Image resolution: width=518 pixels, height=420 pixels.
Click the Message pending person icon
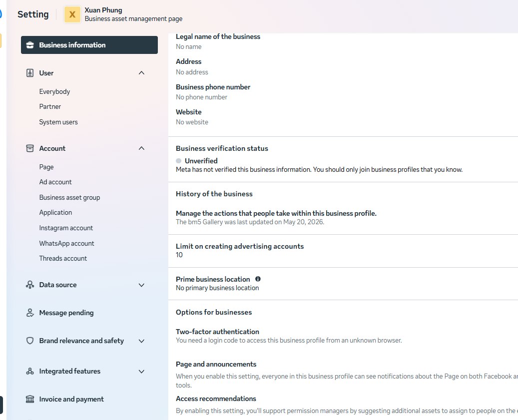tap(30, 313)
